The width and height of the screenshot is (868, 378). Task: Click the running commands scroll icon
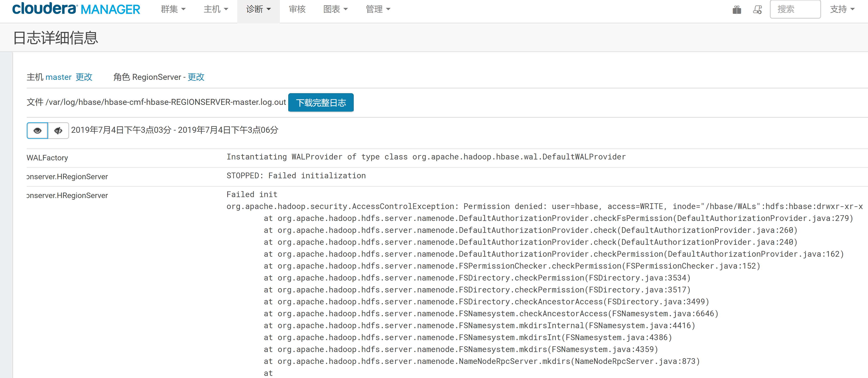coord(757,10)
